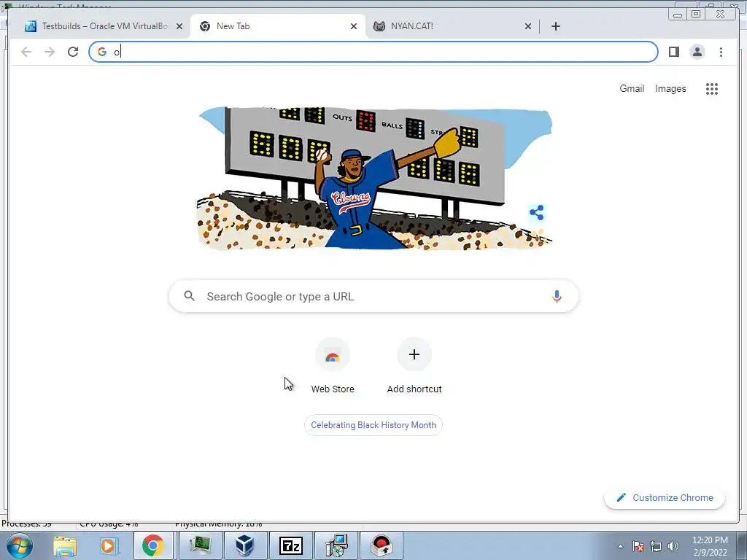747x560 pixels.
Task: Open Celebrating Black History Month link
Action: [373, 425]
